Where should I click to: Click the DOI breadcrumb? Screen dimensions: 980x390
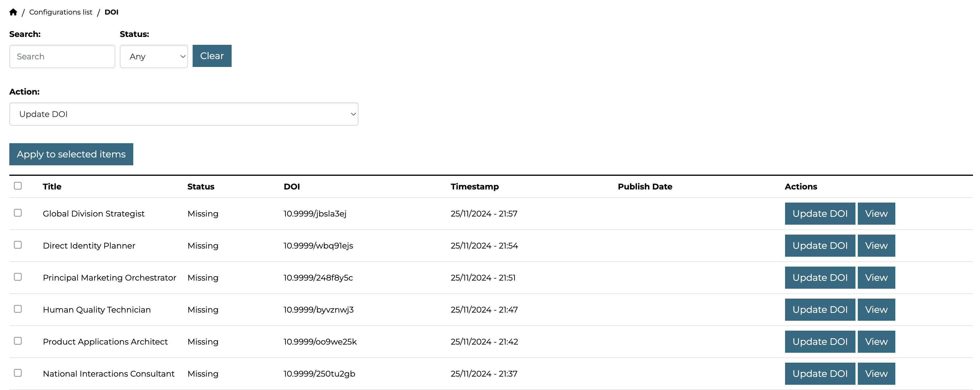111,12
